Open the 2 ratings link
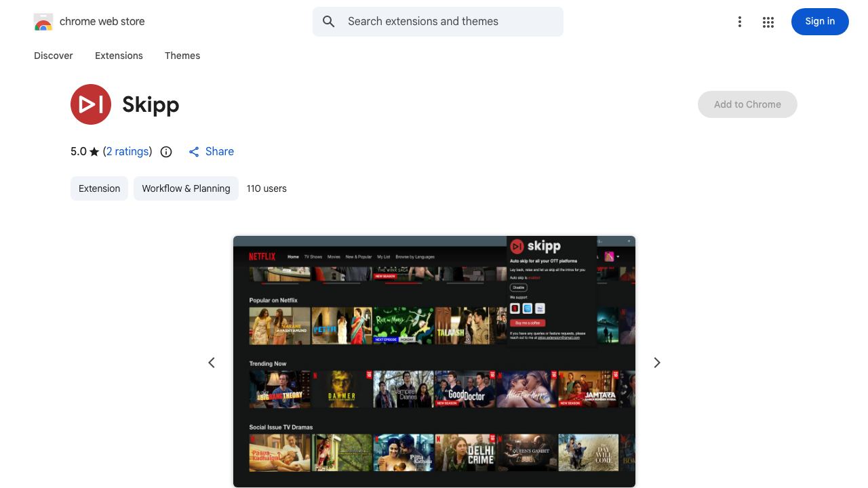This screenshot has width=868, height=488. (127, 152)
